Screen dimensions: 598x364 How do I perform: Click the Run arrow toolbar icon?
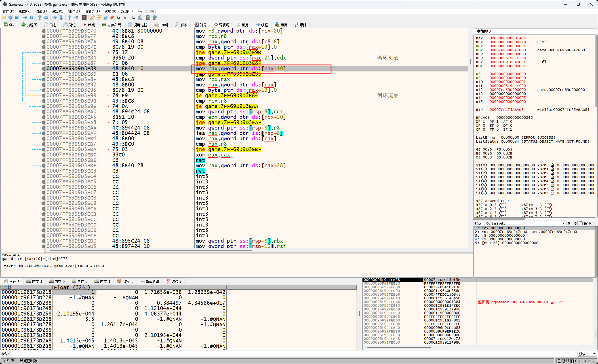[25, 18]
